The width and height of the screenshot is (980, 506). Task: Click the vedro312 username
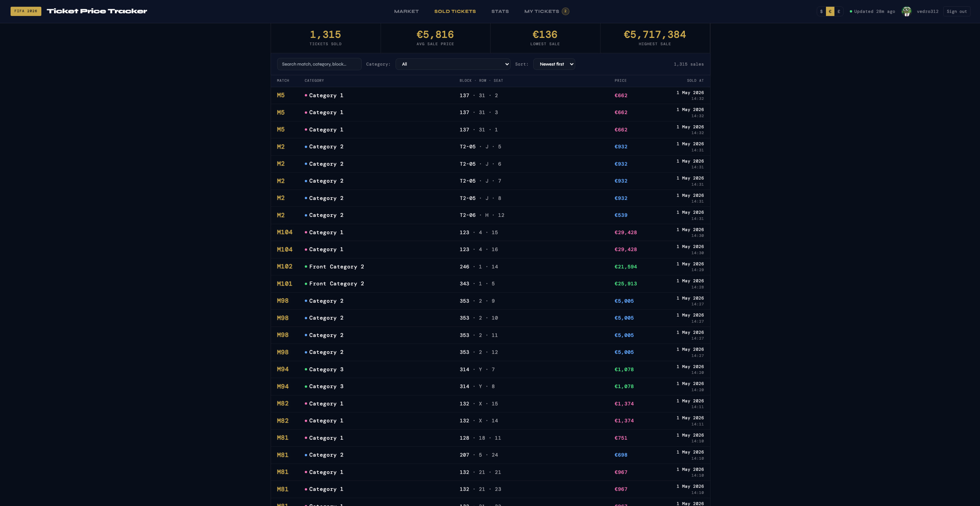927,11
